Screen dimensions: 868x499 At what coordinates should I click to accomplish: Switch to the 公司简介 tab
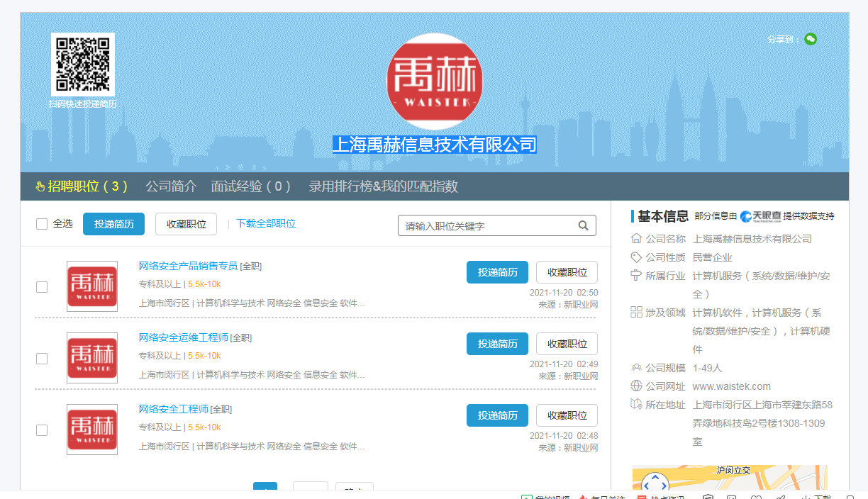point(171,186)
